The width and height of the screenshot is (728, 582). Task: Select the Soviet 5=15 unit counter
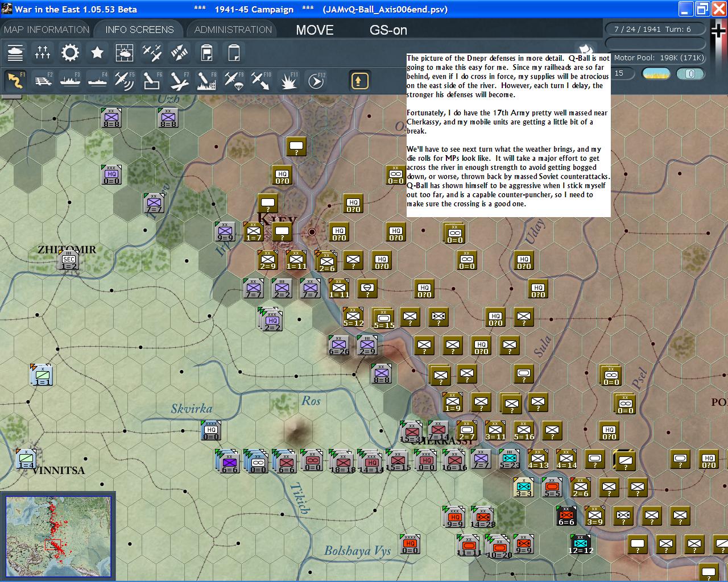[x=383, y=319]
